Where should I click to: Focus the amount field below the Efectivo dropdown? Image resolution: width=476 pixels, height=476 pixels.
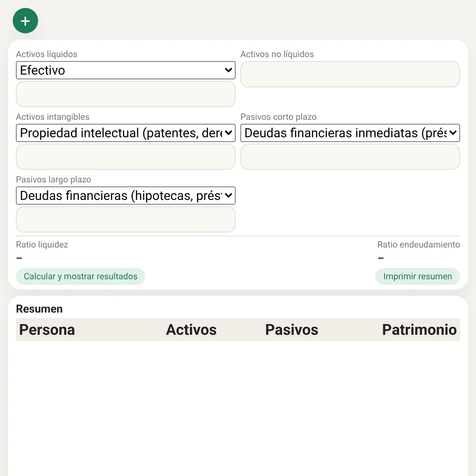click(125, 94)
